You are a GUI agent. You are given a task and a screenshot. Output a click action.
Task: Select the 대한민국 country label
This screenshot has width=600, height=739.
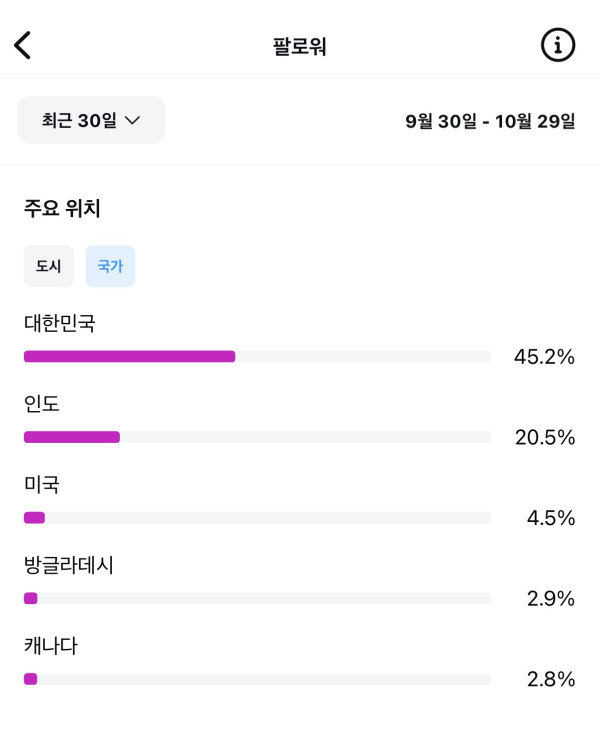coord(60,323)
